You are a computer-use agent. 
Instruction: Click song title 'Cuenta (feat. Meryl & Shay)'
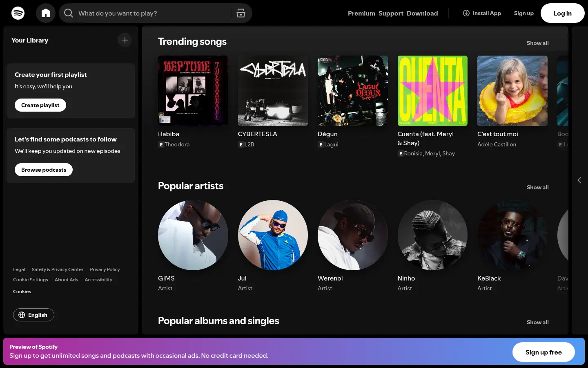coord(425,138)
